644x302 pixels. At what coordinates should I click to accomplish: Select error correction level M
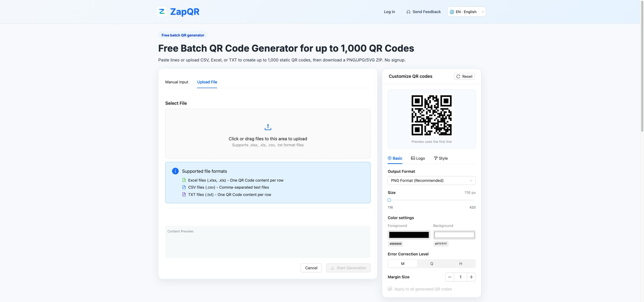(403, 264)
